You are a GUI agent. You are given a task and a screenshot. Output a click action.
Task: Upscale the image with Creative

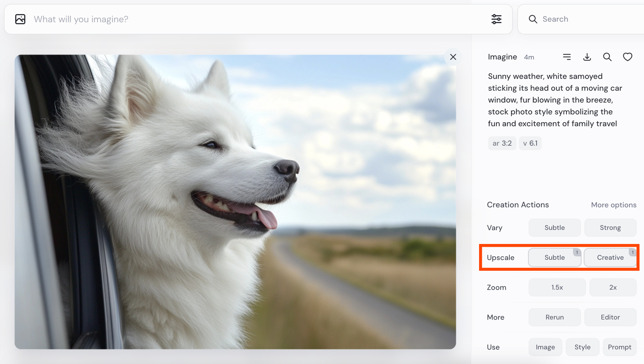[610, 258]
